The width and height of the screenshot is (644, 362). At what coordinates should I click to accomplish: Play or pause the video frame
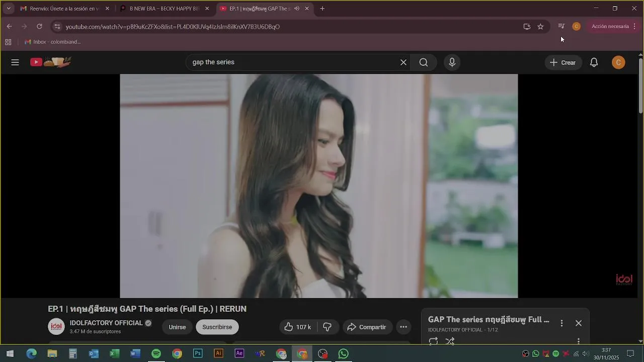(319, 186)
